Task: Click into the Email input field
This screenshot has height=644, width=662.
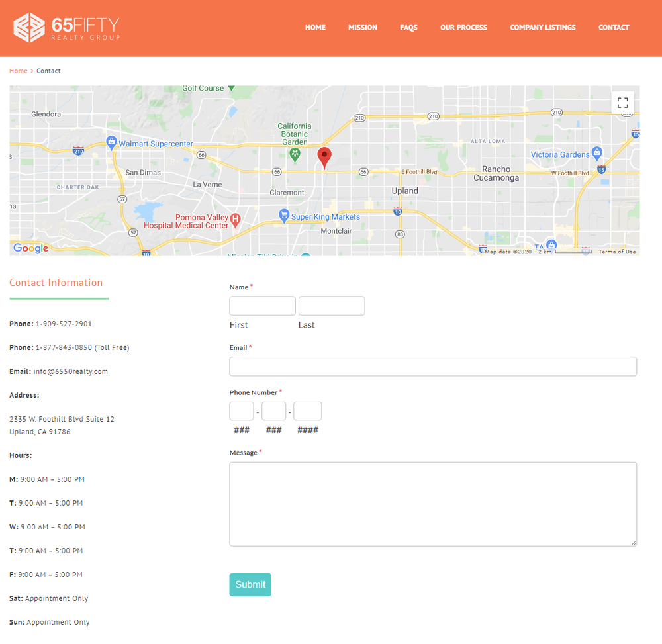Action: point(433,367)
